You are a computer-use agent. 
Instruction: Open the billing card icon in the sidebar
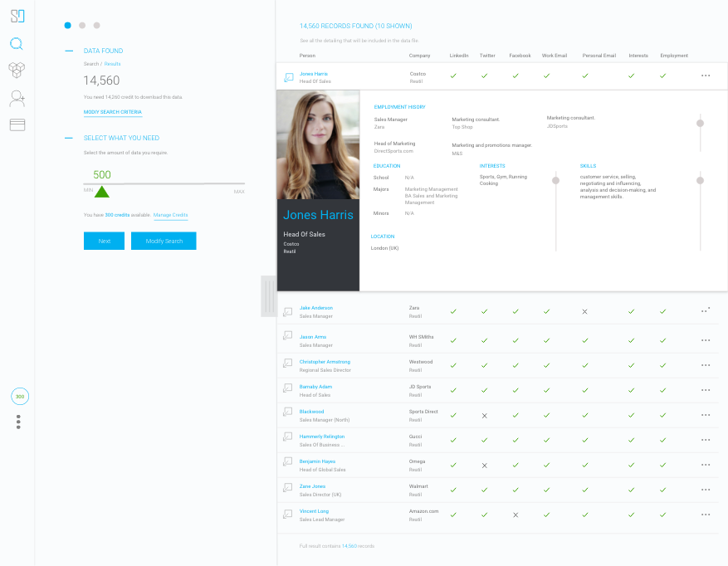tap(17, 125)
